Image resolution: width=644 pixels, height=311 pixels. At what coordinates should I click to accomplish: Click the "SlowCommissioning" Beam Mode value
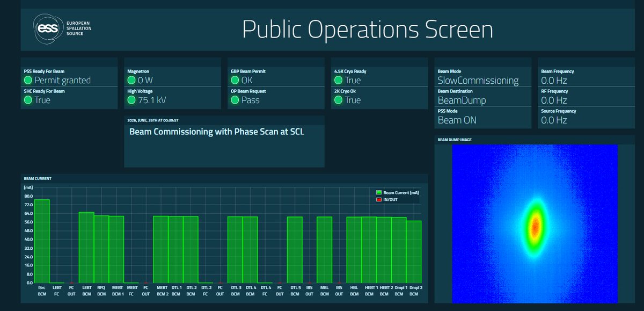[479, 81]
